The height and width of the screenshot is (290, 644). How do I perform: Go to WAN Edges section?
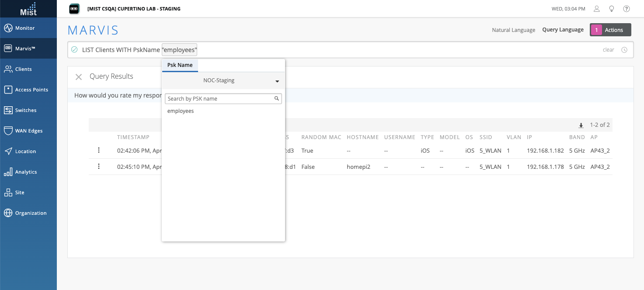(x=28, y=131)
